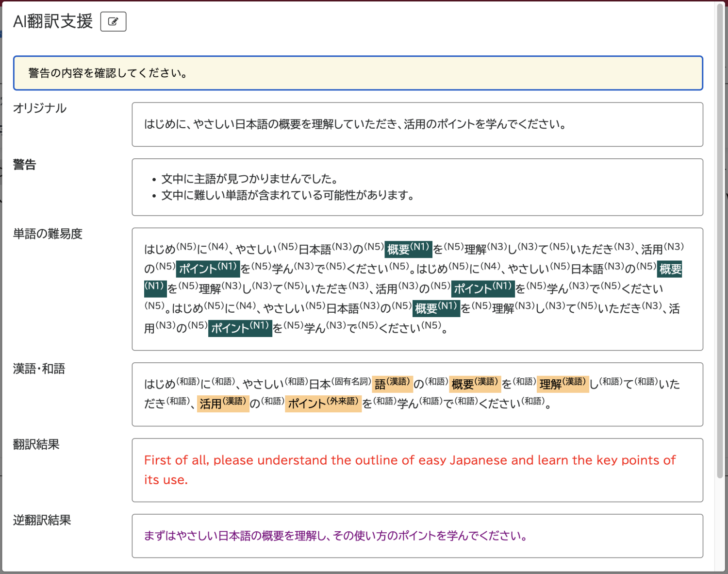
Task: Click the highlighted 概要(漢語) tag
Action: 474,384
